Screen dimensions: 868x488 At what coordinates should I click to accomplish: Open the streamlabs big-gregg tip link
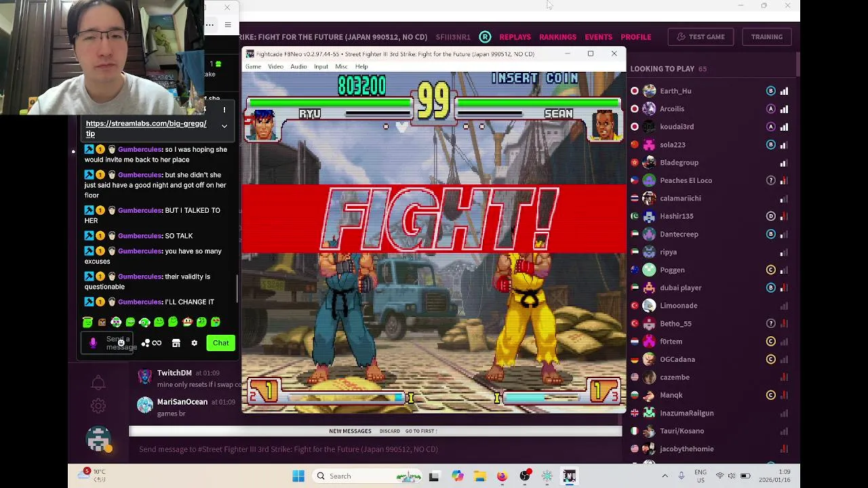(x=146, y=129)
